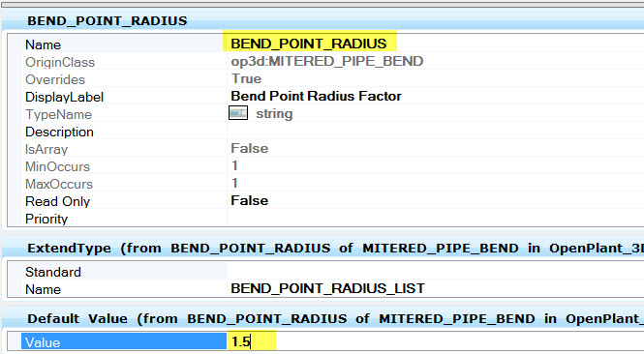
Task: Click the MinOccurs value 1
Action: (x=234, y=165)
